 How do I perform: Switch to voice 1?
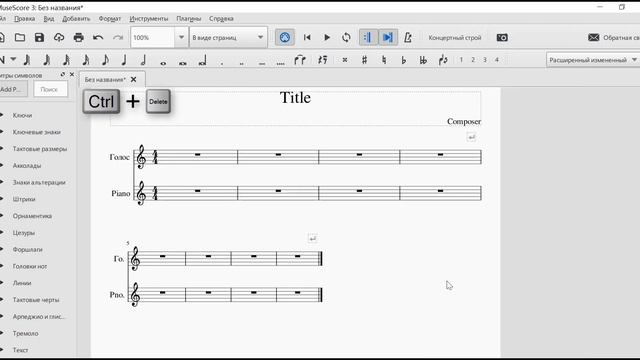(x=461, y=60)
